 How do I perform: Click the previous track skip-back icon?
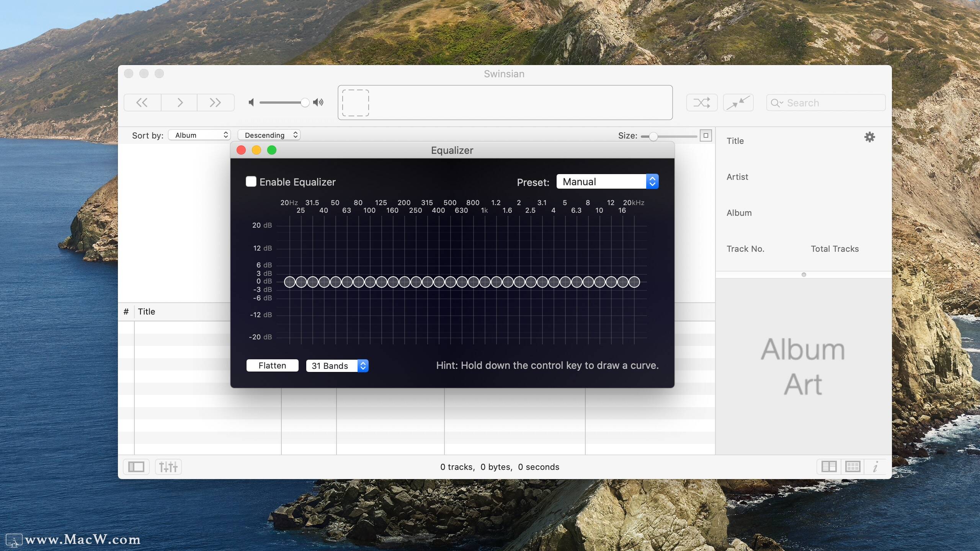142,102
